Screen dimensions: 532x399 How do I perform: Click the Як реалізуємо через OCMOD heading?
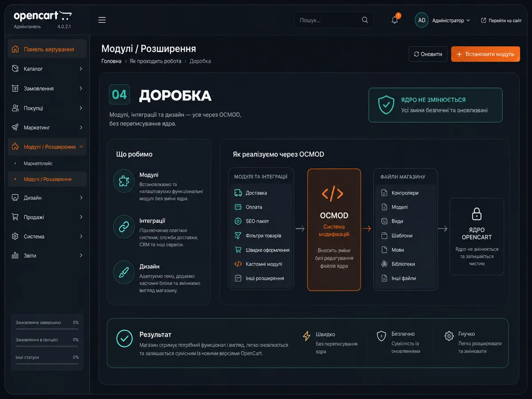[x=278, y=154]
